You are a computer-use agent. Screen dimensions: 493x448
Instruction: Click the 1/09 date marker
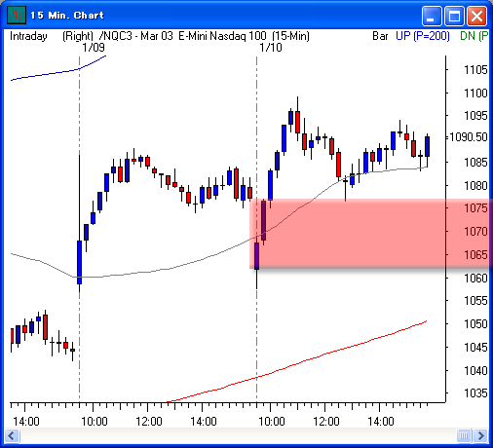click(x=94, y=48)
